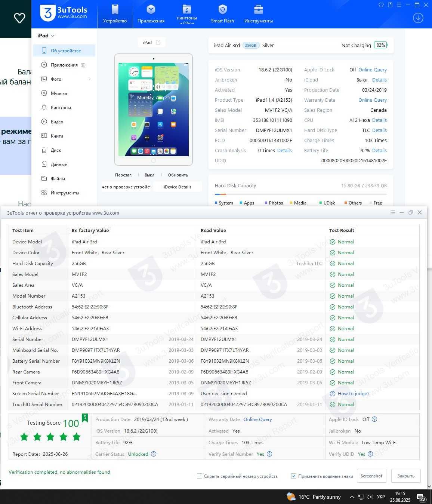The width and height of the screenshot is (432, 504).
Task: Click the heart icon in the background window
Action: (19, 18)
